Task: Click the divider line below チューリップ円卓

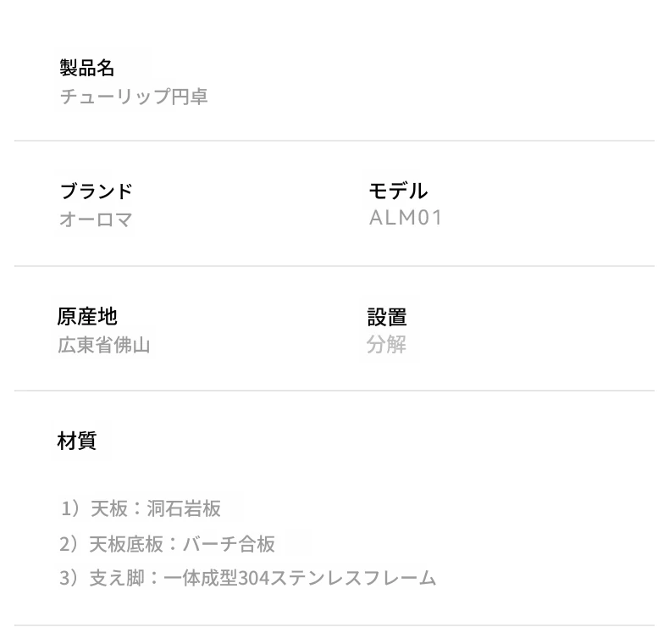Action: click(334, 141)
